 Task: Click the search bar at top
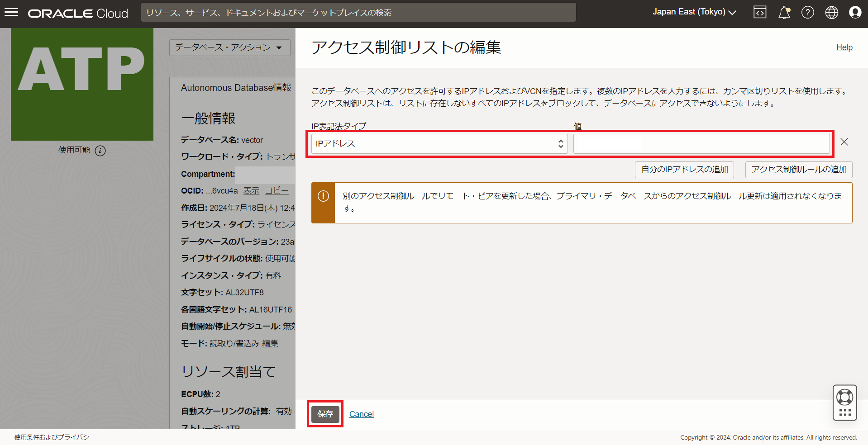tap(358, 13)
